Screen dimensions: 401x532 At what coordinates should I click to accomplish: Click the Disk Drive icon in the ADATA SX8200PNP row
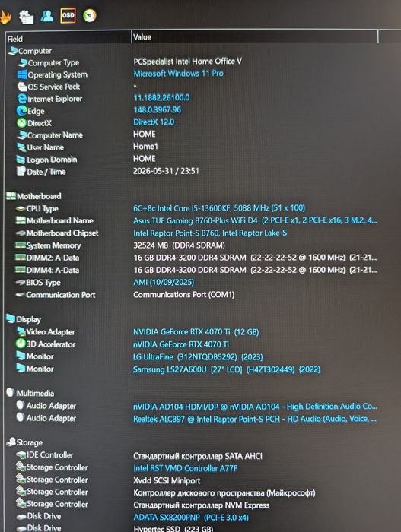click(x=21, y=516)
